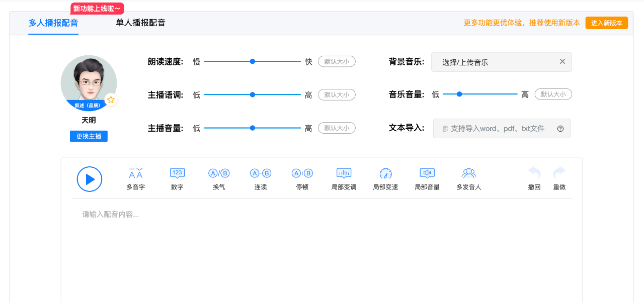
Task: Click 更换主播 to change the anchor
Action: click(89, 136)
